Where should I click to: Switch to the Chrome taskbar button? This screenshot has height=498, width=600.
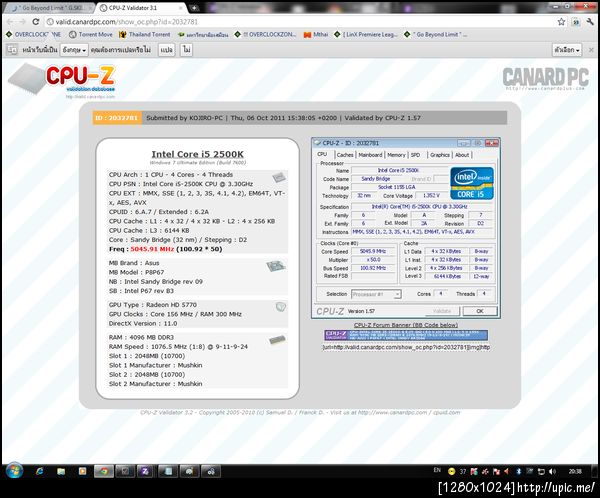coord(104,472)
